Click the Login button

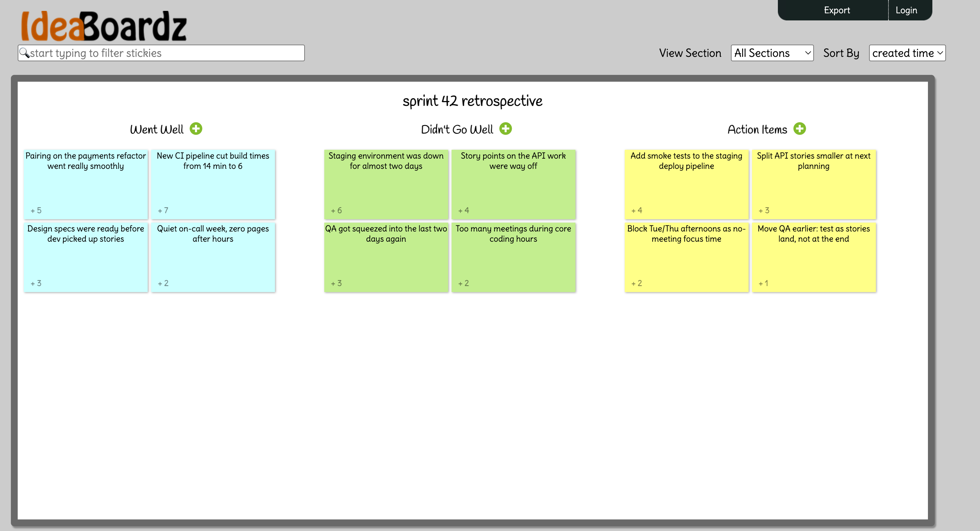[906, 10]
